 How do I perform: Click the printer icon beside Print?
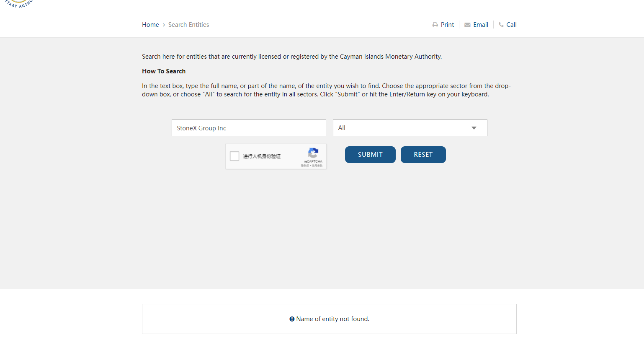435,25
